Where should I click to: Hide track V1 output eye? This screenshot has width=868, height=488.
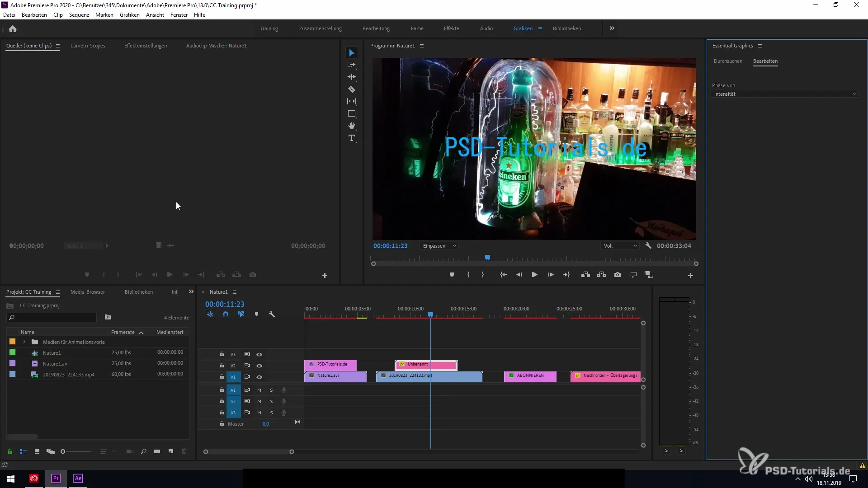259,377
